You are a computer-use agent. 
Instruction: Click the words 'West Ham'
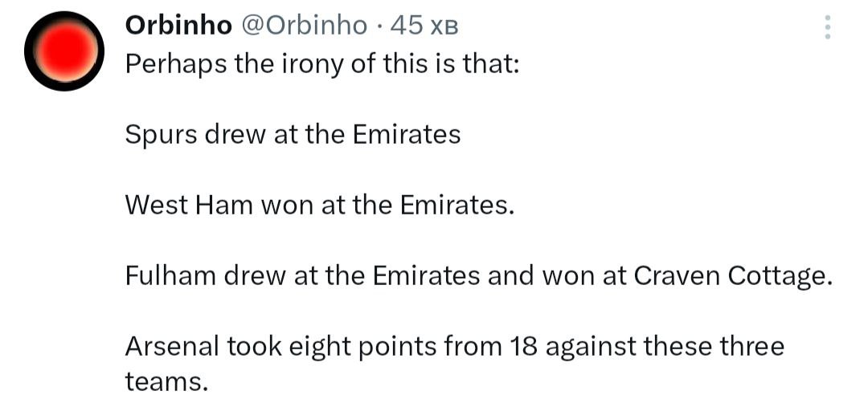pos(188,205)
